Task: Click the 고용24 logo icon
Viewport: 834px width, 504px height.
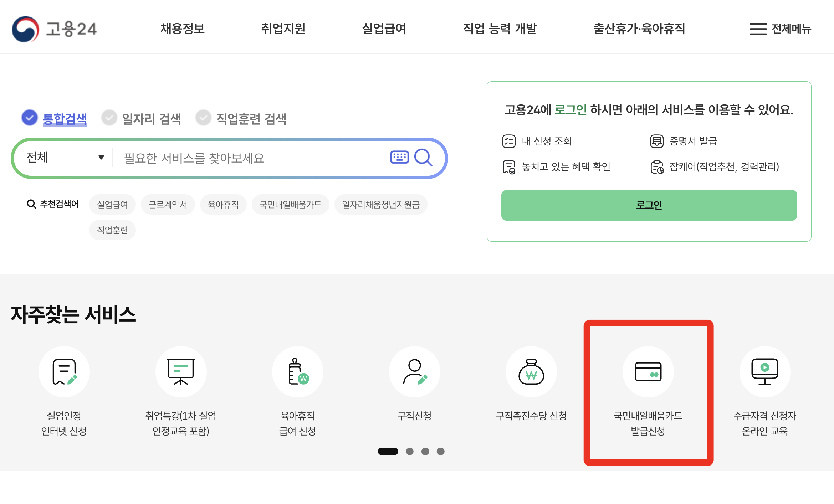Action: tap(25, 29)
